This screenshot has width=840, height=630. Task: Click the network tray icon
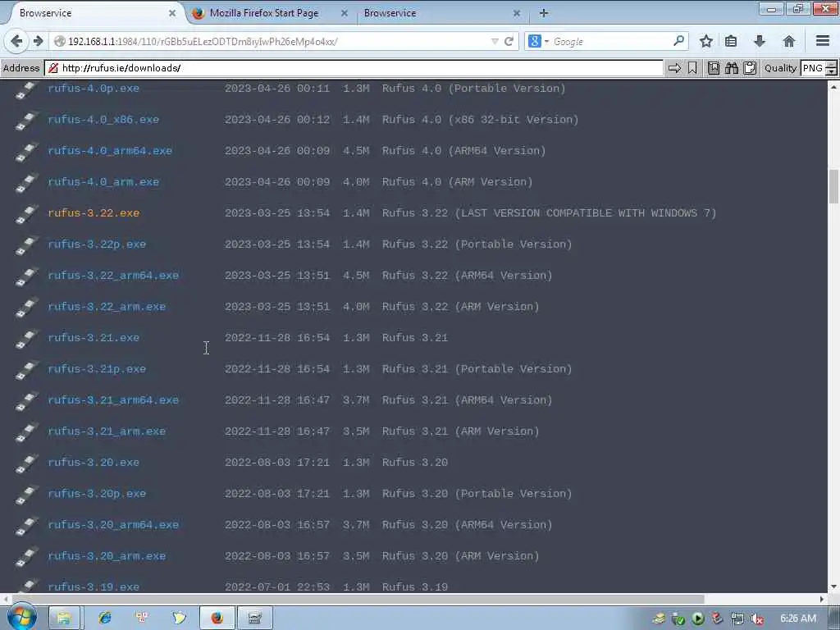(x=737, y=619)
